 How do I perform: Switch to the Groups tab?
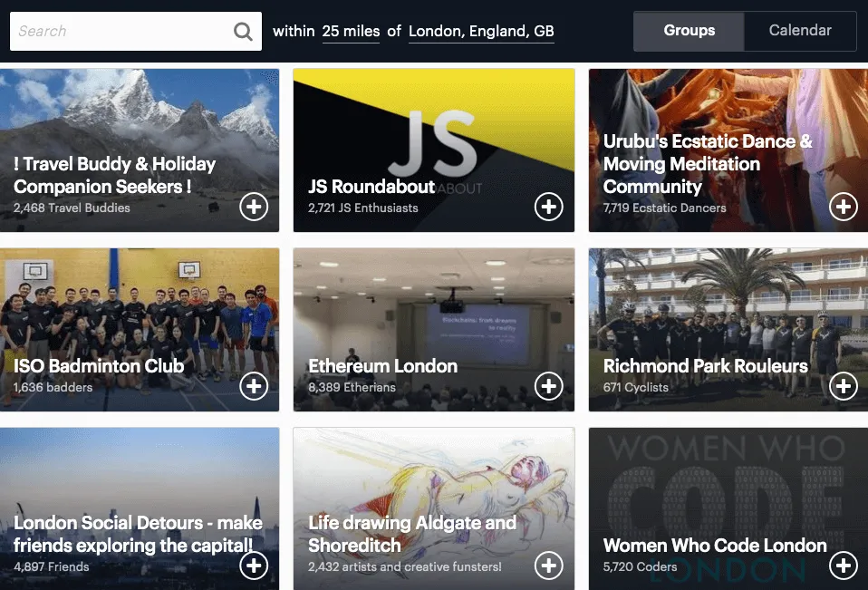pos(689,30)
